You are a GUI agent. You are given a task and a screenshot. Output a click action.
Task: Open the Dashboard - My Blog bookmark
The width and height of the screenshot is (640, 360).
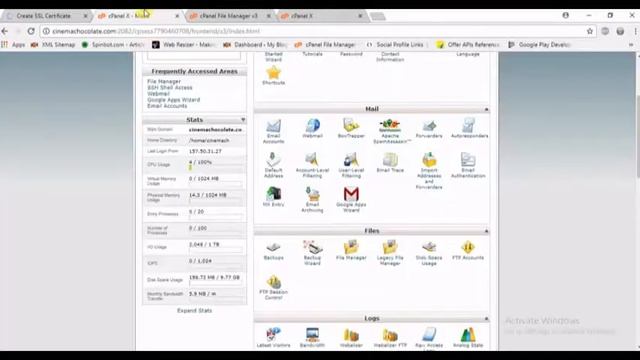point(255,44)
